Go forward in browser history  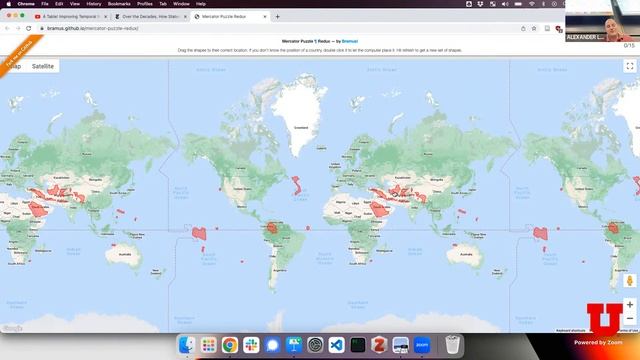[18, 29]
